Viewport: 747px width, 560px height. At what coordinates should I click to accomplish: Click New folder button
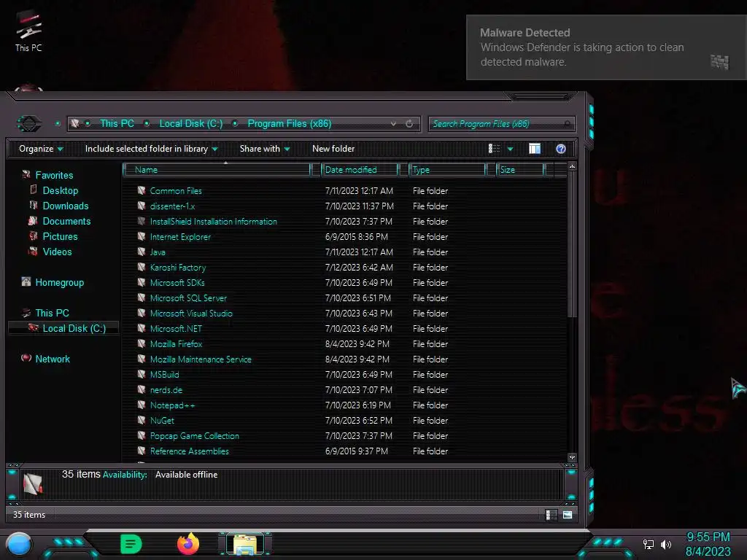333,149
